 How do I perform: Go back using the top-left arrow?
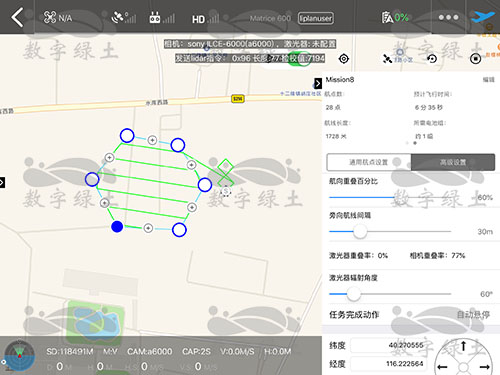tap(17, 17)
